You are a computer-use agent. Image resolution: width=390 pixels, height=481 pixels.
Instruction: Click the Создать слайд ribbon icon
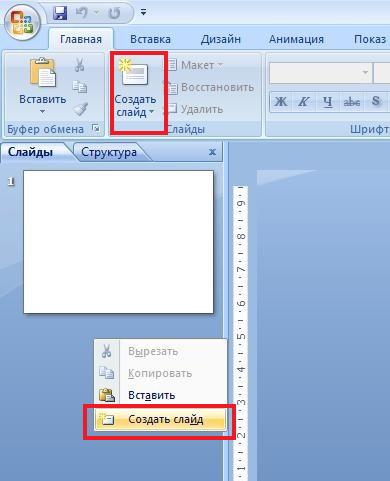(135, 72)
